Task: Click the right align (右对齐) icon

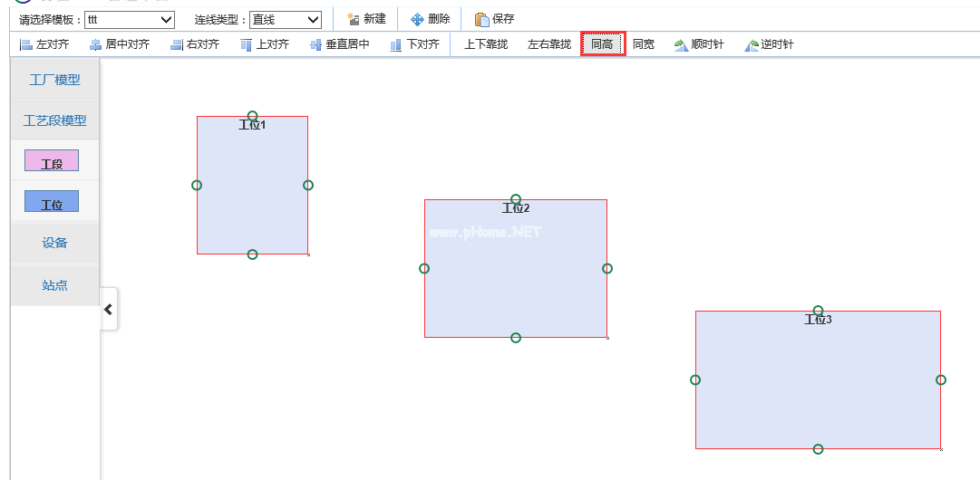Action: (x=177, y=44)
